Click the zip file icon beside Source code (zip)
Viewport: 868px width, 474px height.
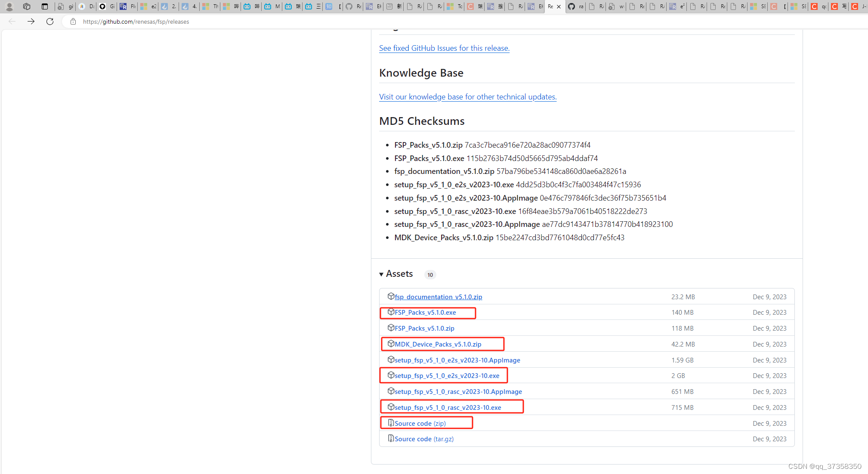(x=391, y=423)
